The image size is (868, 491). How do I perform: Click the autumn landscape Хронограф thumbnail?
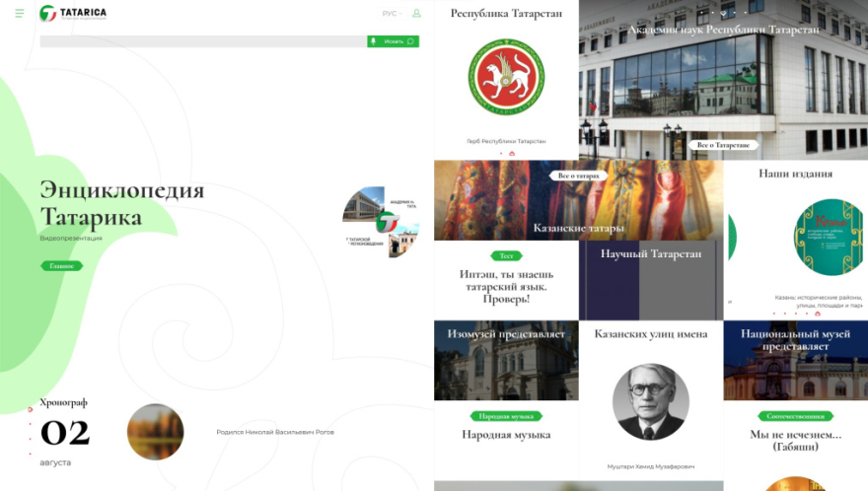pos(156,432)
